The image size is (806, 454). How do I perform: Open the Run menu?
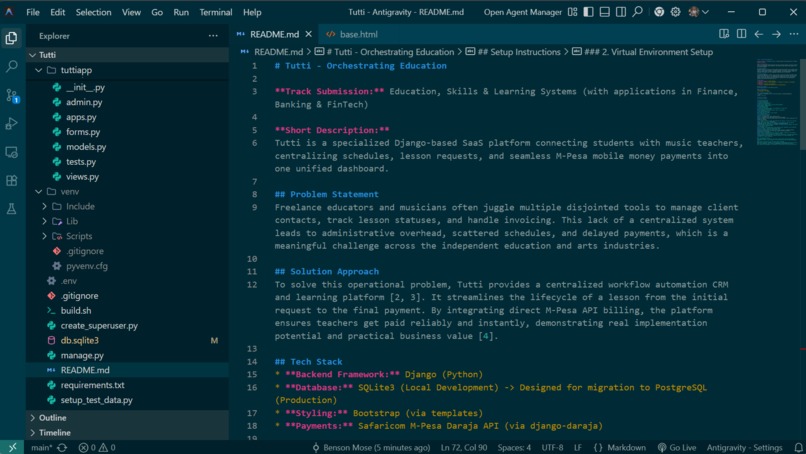point(181,12)
